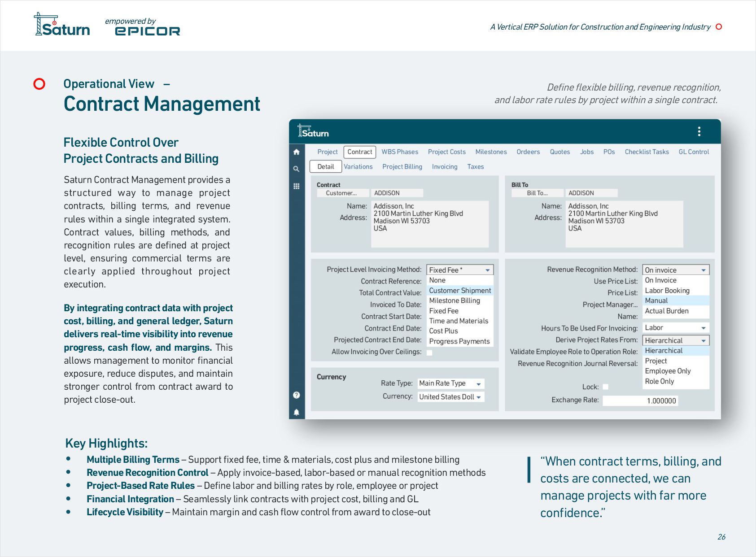Click the 'Key Highlights:' heading
Viewport: 756px width, 557px height.
(106, 444)
